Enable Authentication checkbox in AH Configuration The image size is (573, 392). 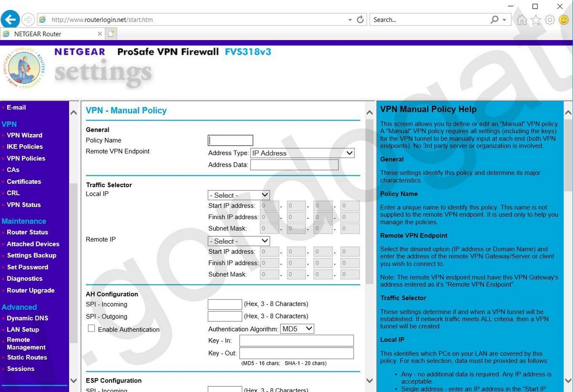pos(92,328)
